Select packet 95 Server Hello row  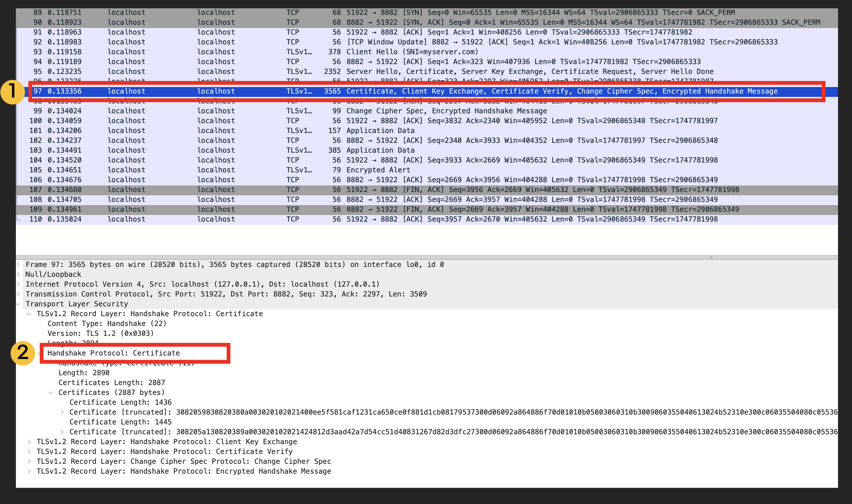click(x=530, y=72)
